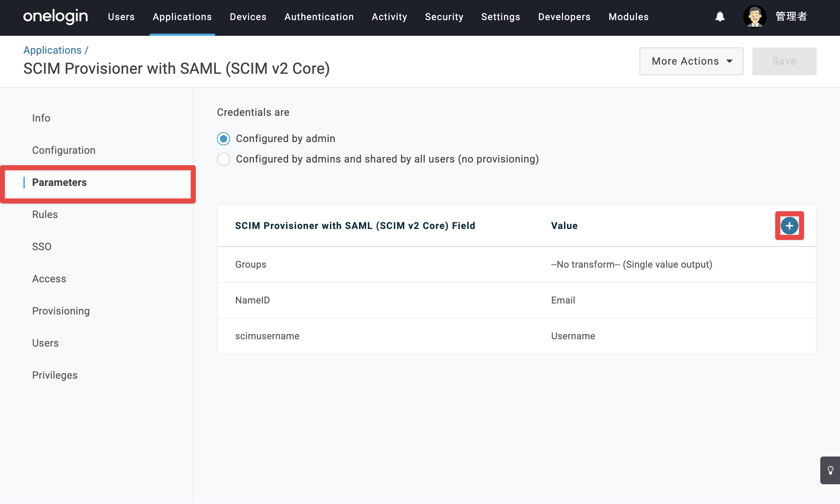The width and height of the screenshot is (840, 504).
Task: Switch to the Configuration side tab
Action: click(64, 150)
